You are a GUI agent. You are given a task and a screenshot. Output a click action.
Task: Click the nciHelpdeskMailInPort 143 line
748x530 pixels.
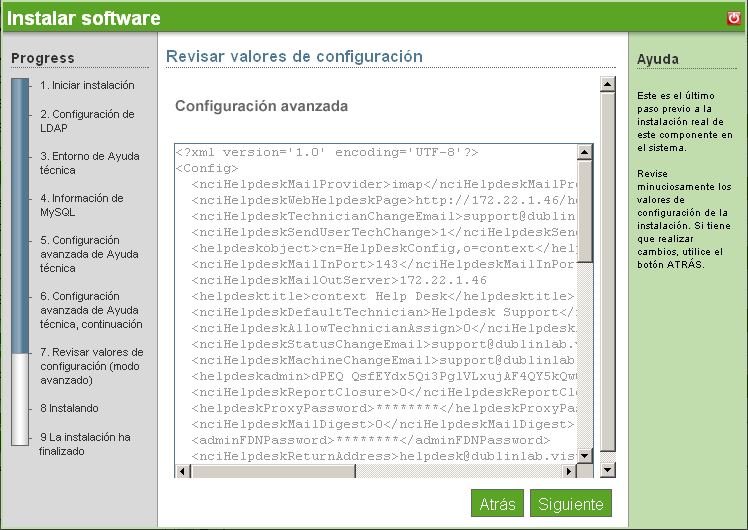click(384, 264)
